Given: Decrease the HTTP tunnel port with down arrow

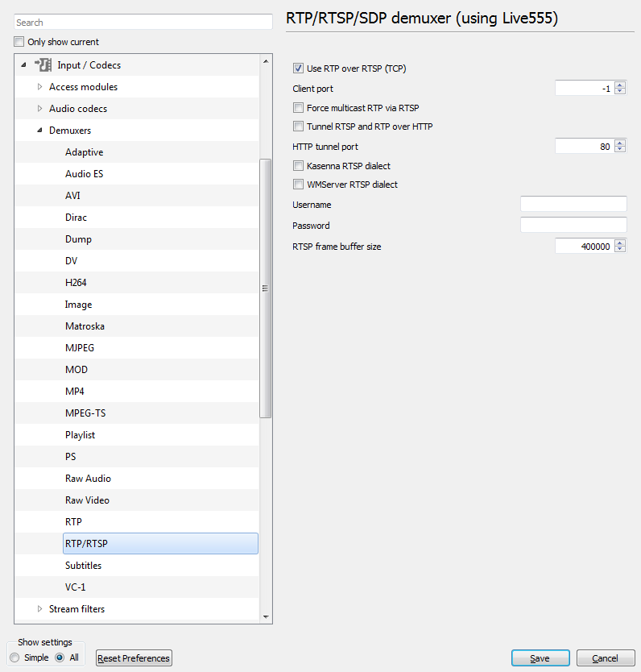Looking at the screenshot, I should coord(619,149).
